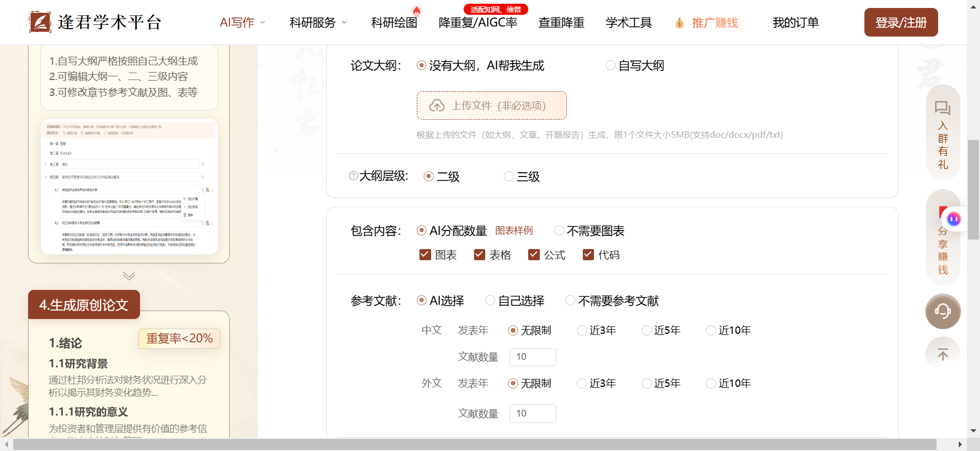Click the scroll down arrow
Screen dimensions: 980x451
[973, 431]
